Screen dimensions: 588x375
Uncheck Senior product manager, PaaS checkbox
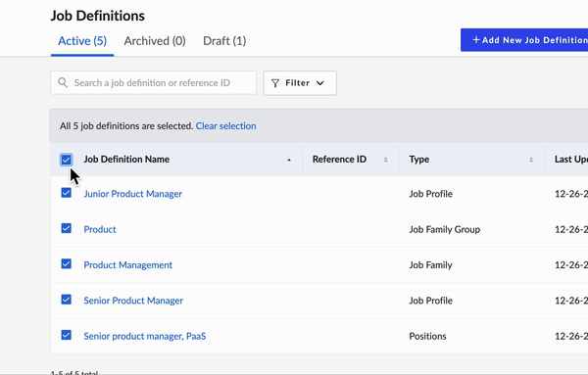click(66, 335)
